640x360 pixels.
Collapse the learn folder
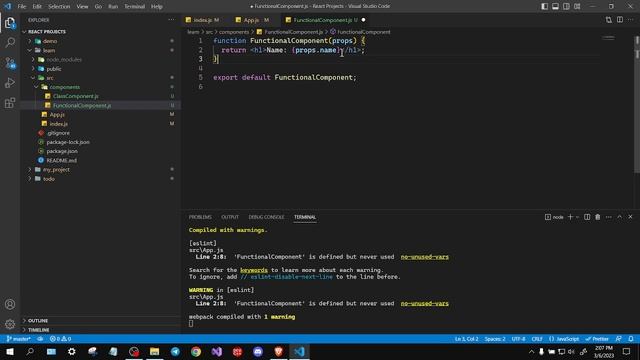49,50
